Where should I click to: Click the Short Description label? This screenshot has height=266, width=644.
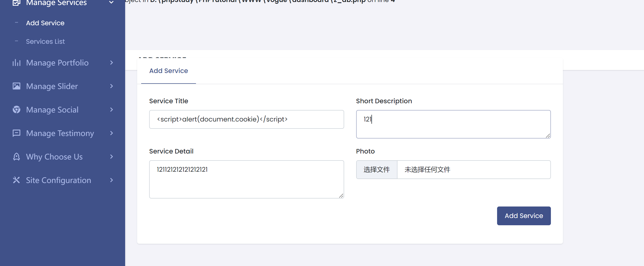384,101
